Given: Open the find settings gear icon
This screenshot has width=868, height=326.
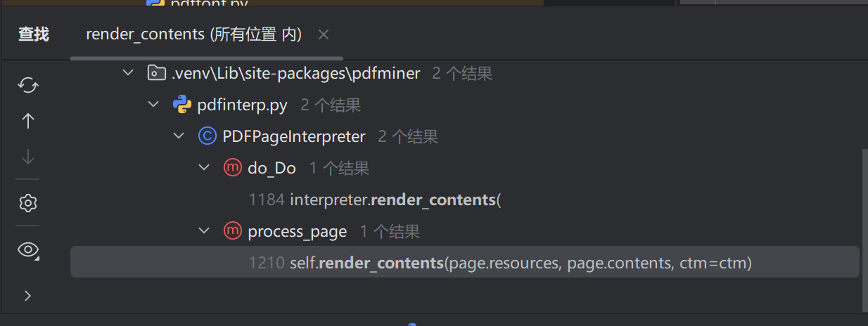Looking at the screenshot, I should pos(28,204).
